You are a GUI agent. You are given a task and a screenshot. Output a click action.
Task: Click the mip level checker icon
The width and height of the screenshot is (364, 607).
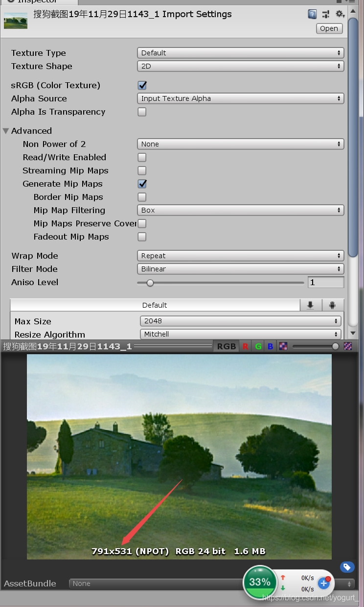point(348,346)
